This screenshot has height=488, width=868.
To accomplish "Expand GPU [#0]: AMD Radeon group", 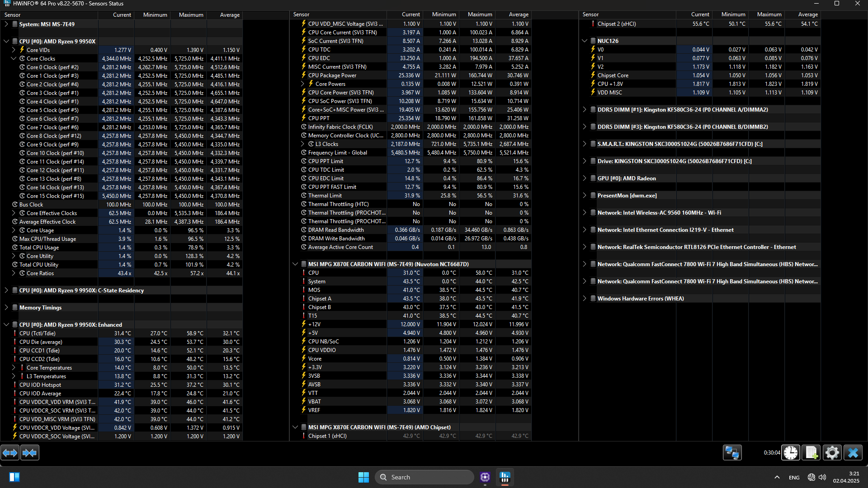I will 585,178.
